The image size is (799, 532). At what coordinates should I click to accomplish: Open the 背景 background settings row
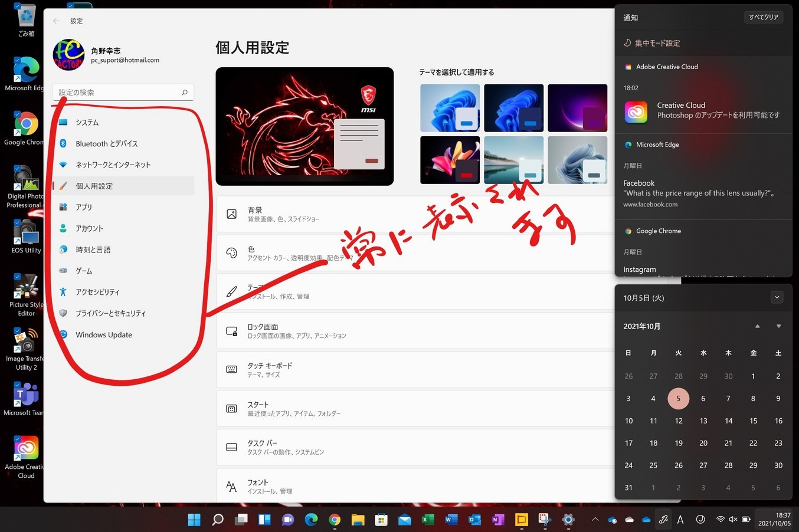tap(415, 214)
